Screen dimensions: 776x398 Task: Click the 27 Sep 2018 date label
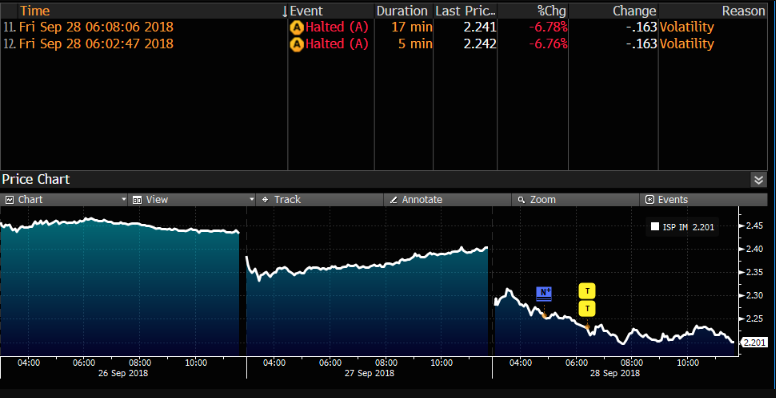[369, 373]
